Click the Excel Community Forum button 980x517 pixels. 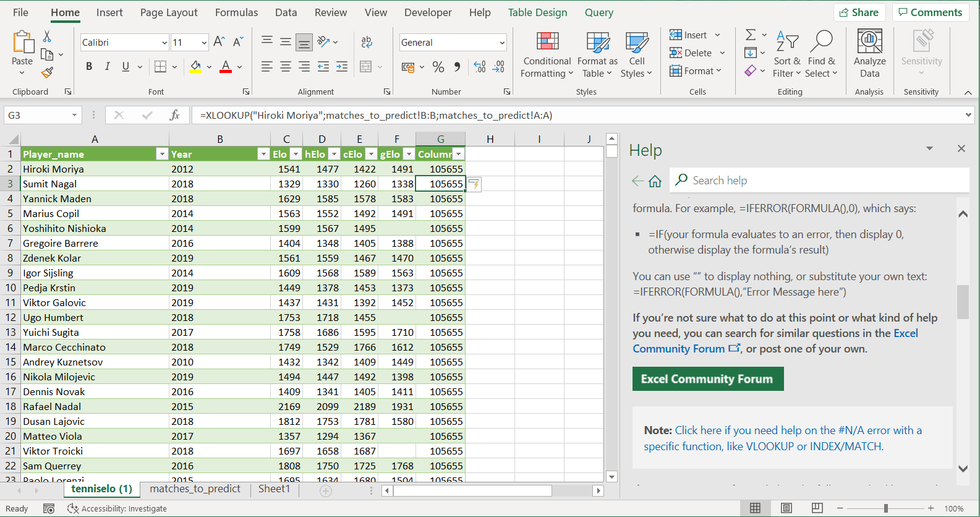(707, 379)
